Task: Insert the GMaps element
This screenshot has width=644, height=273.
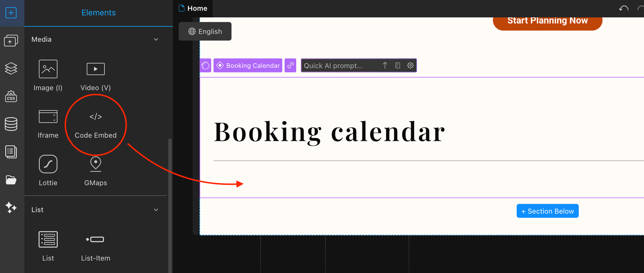Action: [96, 171]
